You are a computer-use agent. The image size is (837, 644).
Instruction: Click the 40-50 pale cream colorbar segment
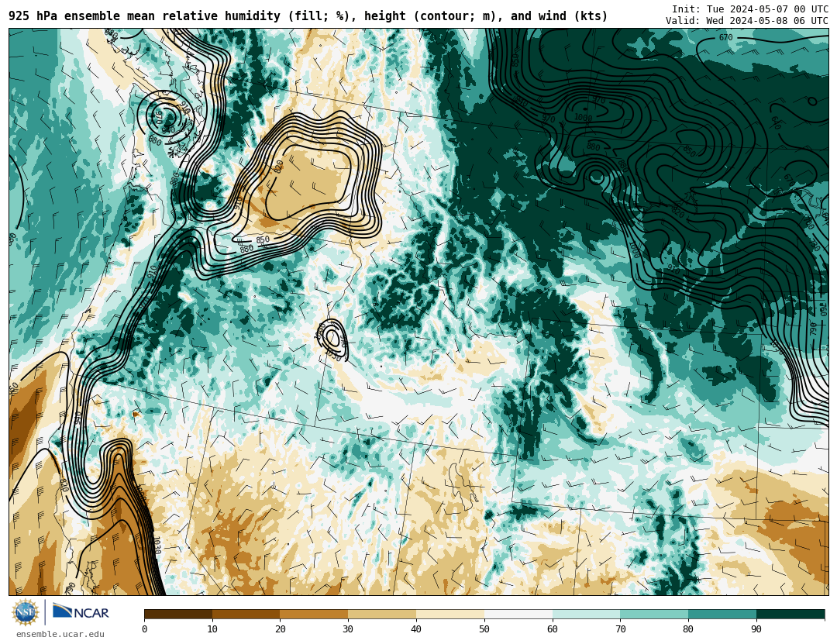click(450, 614)
